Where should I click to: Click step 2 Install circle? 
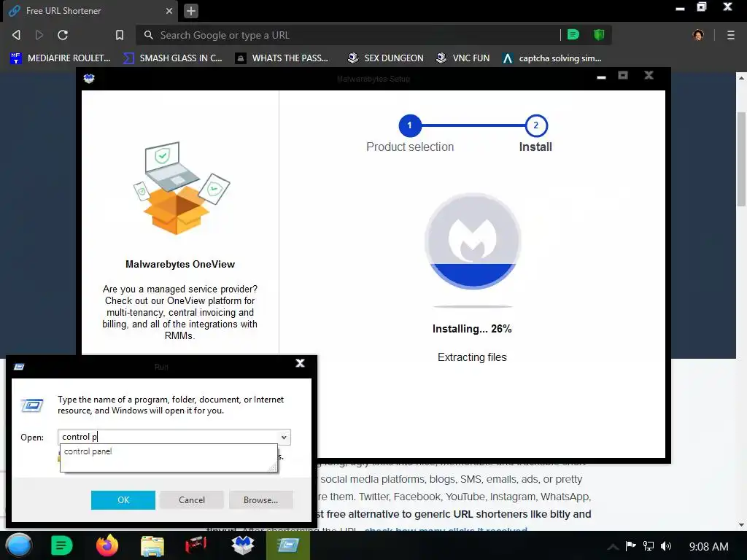[x=536, y=125]
